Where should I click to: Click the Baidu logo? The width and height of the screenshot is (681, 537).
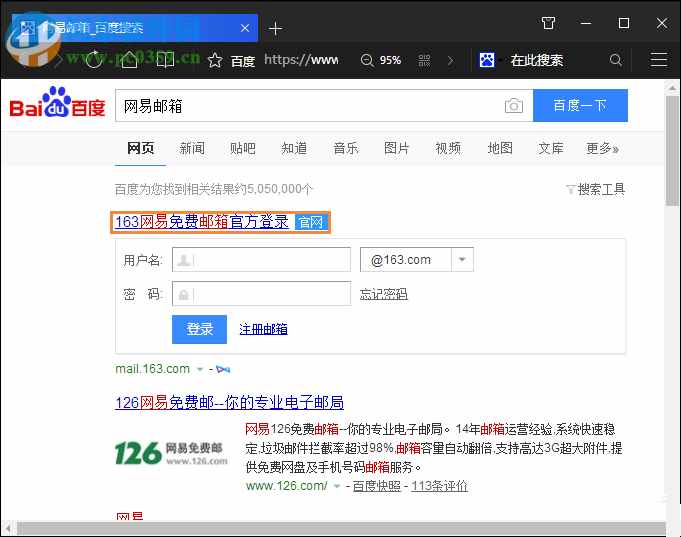(57, 102)
